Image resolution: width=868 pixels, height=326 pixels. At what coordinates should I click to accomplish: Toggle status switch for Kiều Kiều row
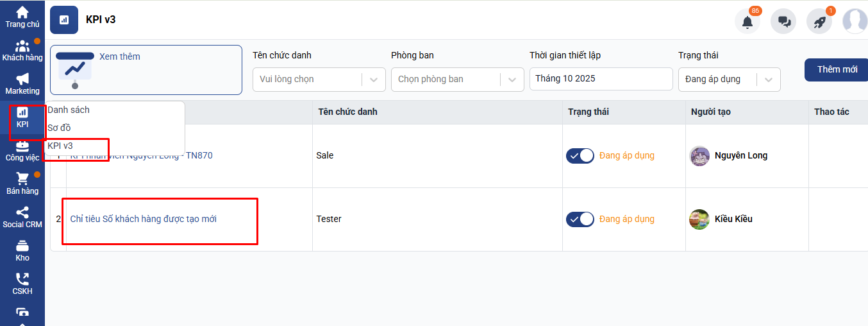[580, 219]
